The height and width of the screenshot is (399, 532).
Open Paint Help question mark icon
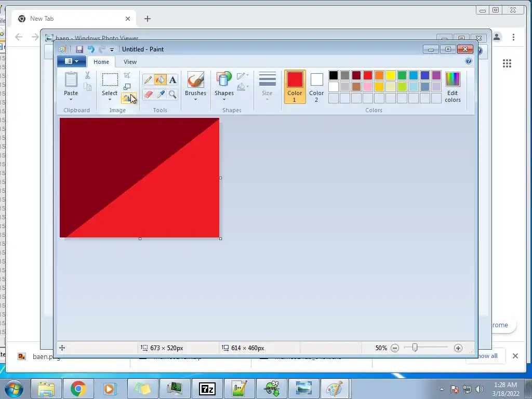[469, 61]
